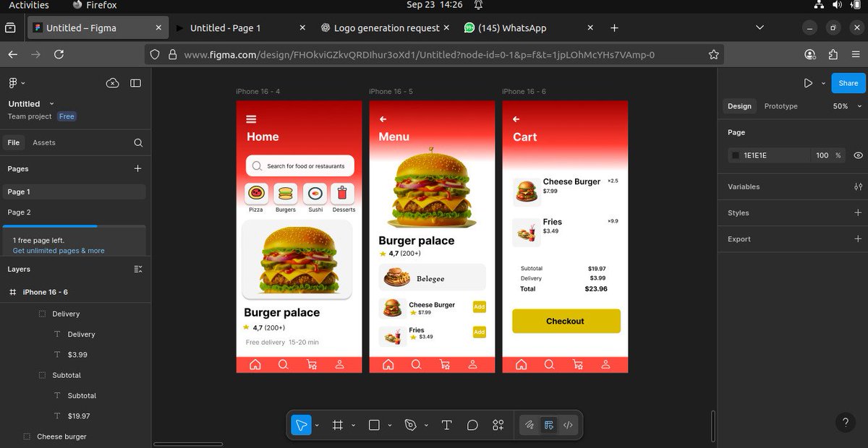Select the Text tool
This screenshot has height=448, width=868.
click(447, 425)
